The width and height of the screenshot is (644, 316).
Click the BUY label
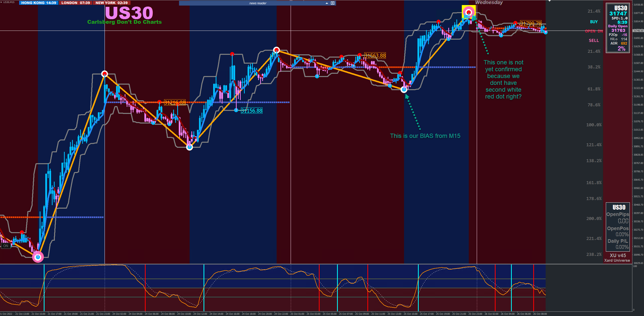coord(594,22)
